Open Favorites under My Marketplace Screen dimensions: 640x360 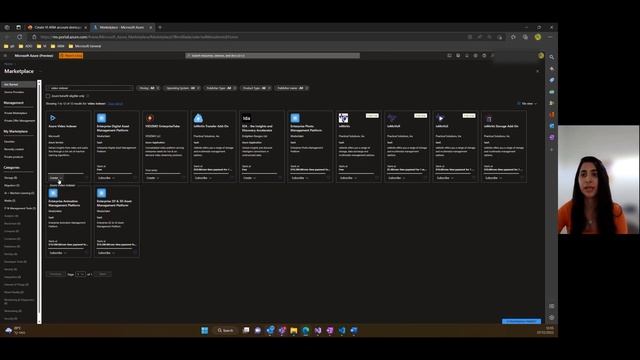(9, 142)
